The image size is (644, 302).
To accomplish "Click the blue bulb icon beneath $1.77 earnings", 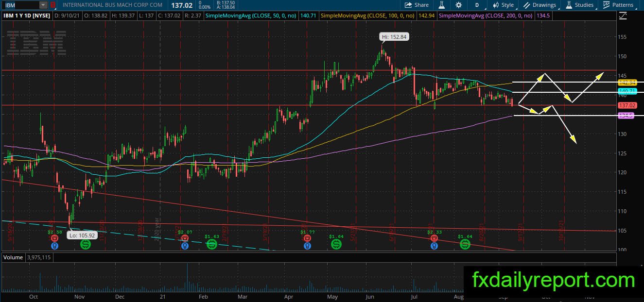I will point(307,246).
